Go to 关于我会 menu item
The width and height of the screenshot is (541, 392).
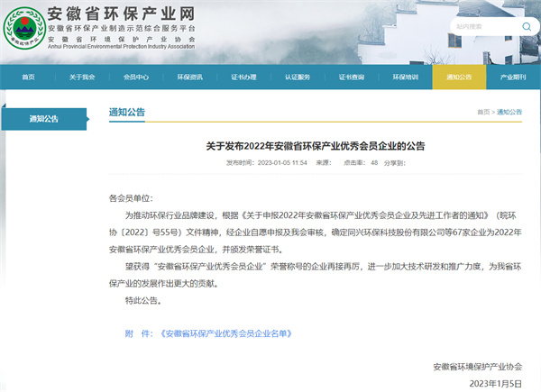(82, 77)
